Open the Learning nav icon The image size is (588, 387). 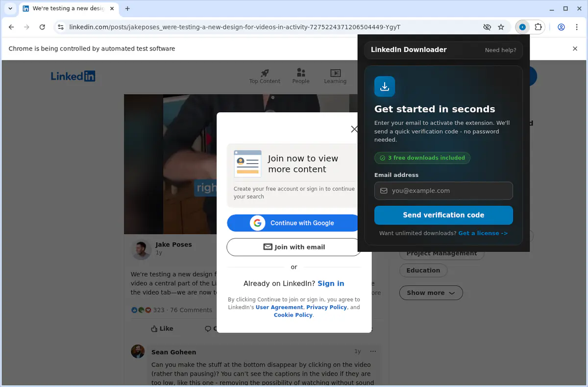335,73
